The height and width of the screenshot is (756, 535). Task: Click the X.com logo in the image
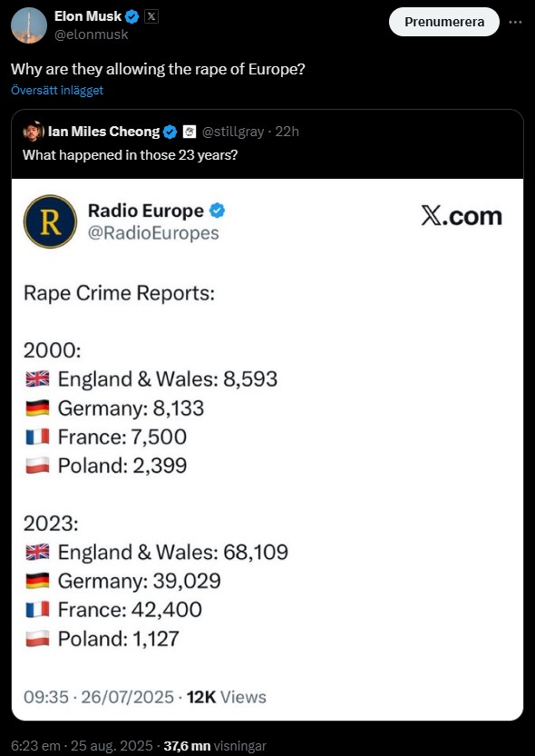pos(462,217)
